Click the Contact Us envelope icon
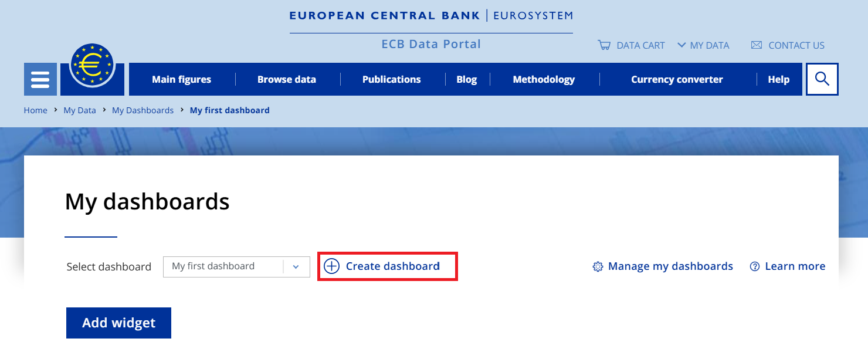 [756, 45]
